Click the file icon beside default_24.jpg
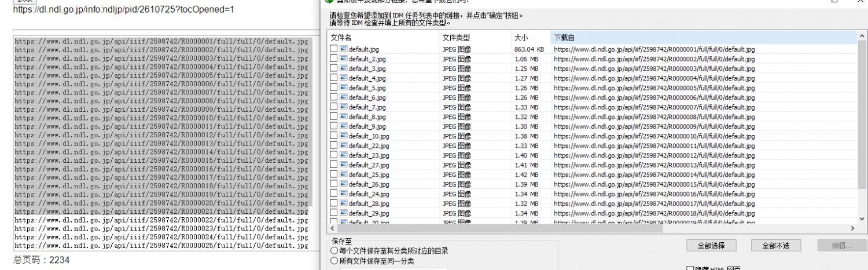The width and height of the screenshot is (868, 270). coord(343,194)
